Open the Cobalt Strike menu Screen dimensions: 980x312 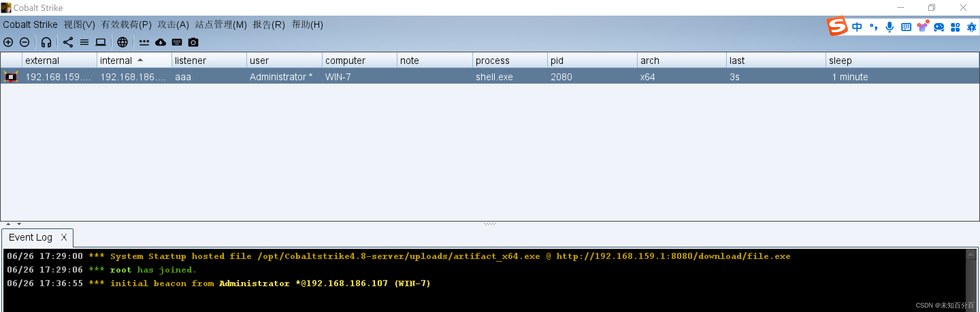[x=30, y=25]
